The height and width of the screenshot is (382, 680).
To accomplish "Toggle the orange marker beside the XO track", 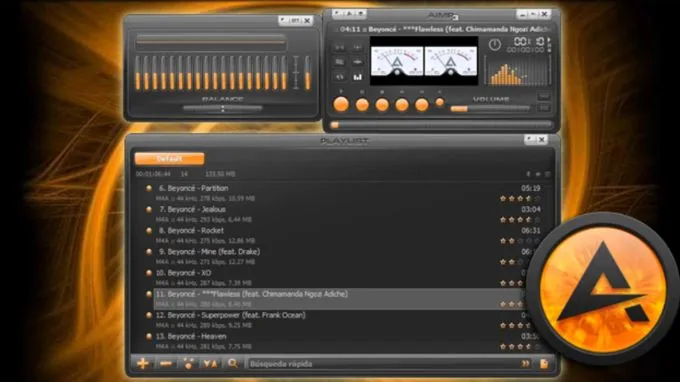I will [149, 273].
